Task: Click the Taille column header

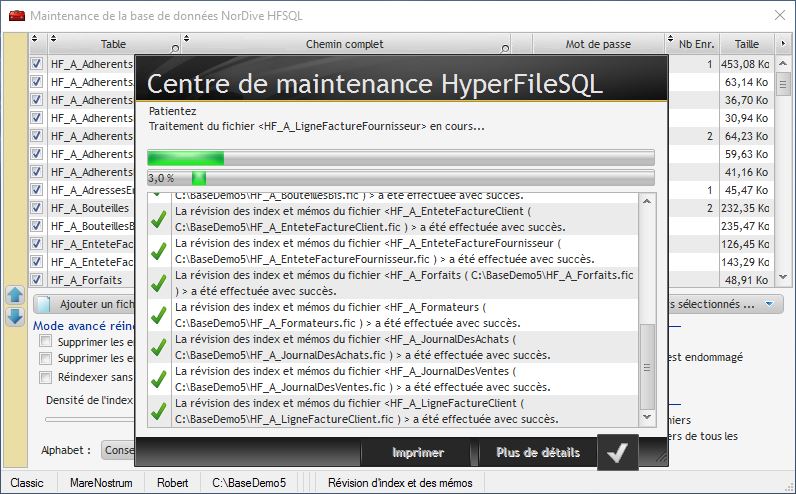Action: pos(747,44)
